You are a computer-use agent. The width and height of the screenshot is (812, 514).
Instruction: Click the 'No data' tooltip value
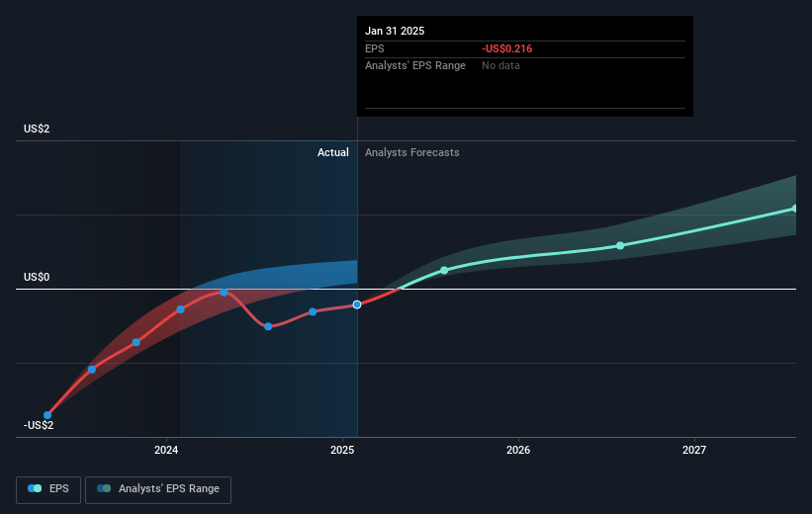500,66
